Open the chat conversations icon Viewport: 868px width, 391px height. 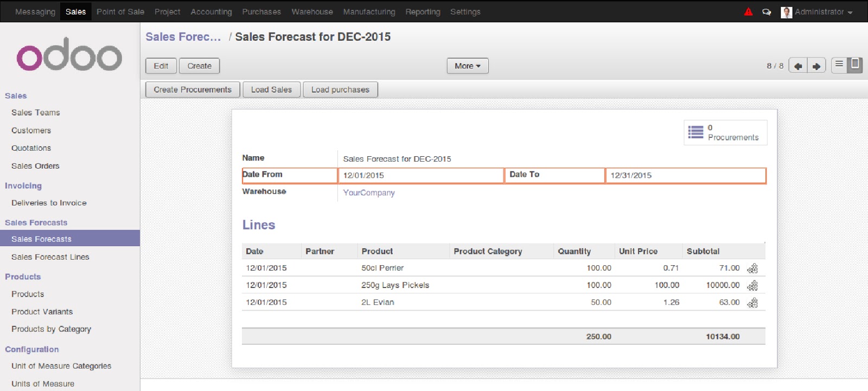click(x=767, y=11)
